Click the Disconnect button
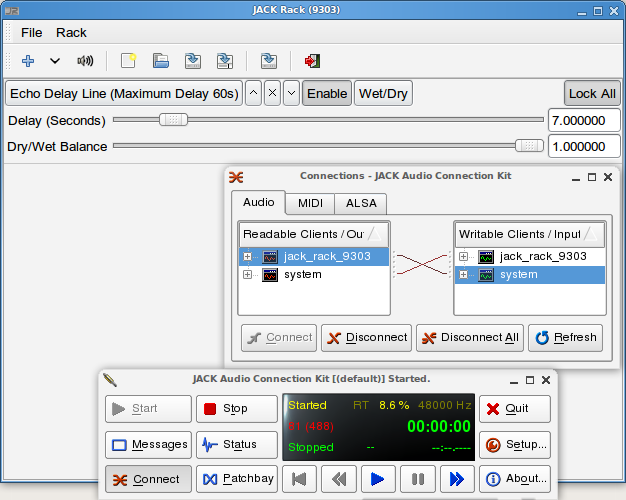 [366, 338]
